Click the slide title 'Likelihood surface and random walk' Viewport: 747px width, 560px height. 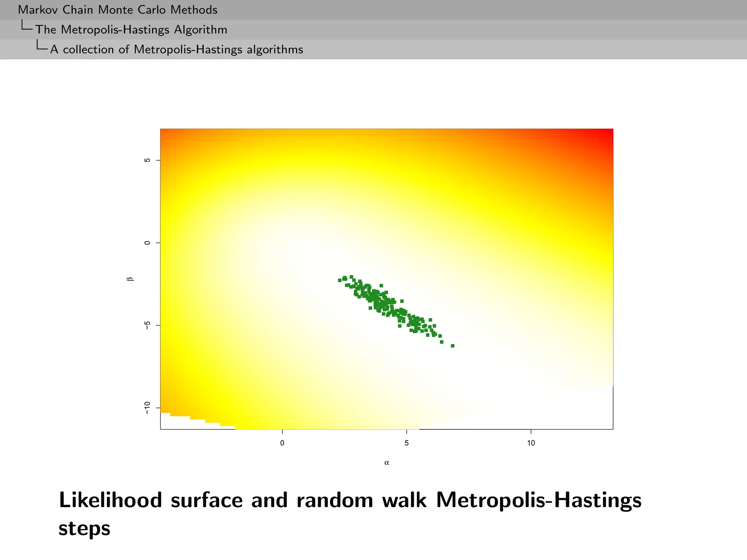coord(243,500)
